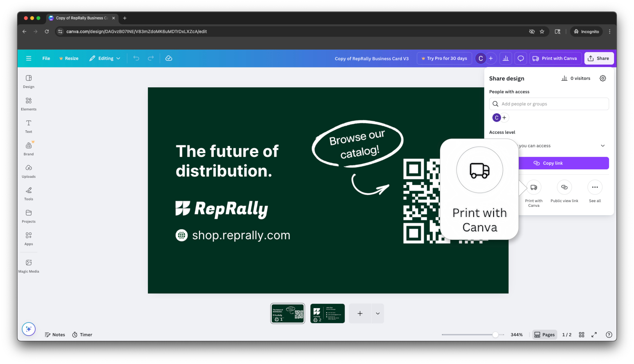The width and height of the screenshot is (634, 364).
Task: Open the Canva AI assistant sparkle button
Action: click(x=29, y=329)
